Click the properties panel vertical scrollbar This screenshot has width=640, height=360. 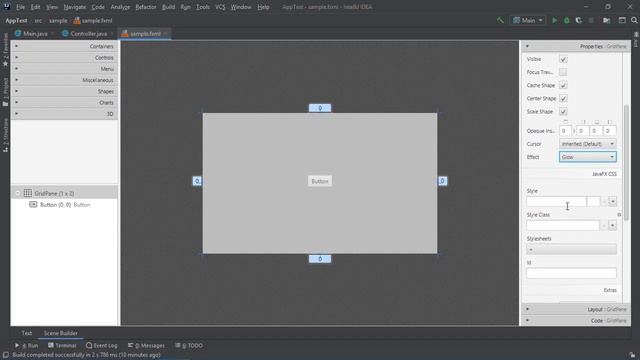tap(627, 163)
